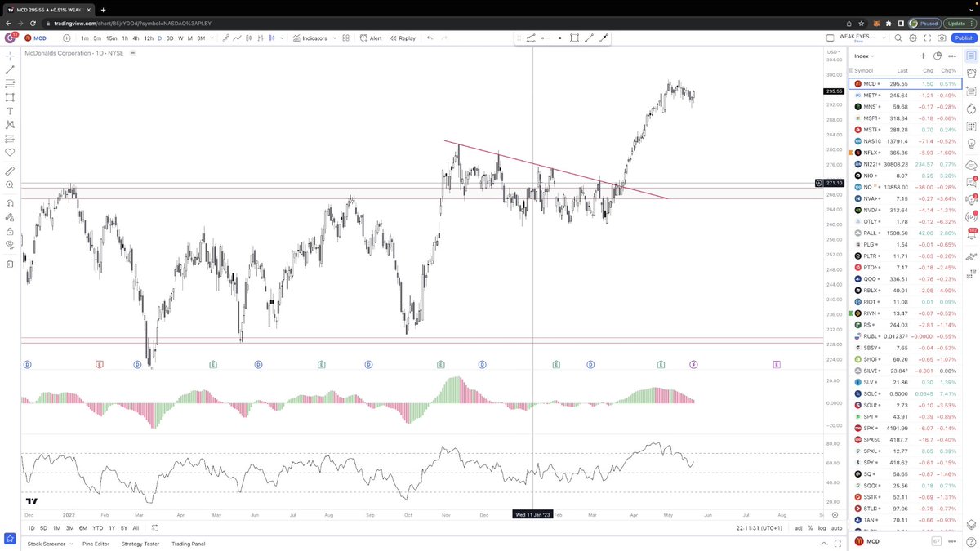This screenshot has height=551, width=980.
Task: Click the blue Publish button
Action: [962, 38]
